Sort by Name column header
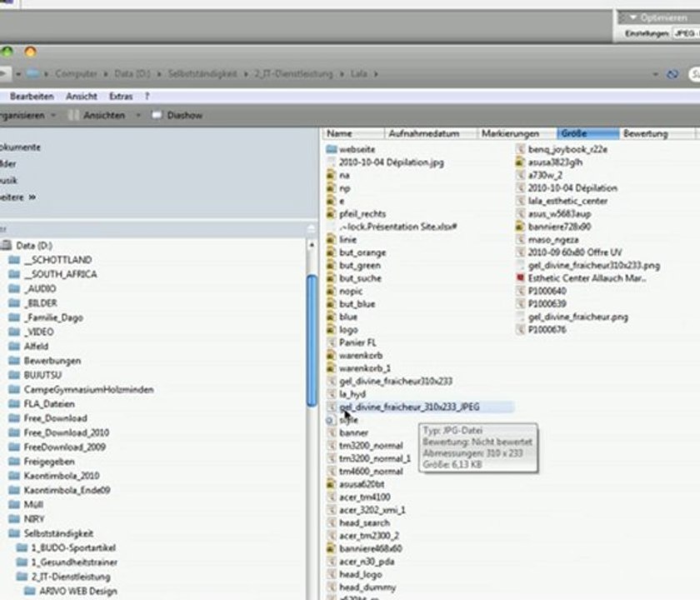Viewport: 700px width, 600px height. pyautogui.click(x=352, y=133)
